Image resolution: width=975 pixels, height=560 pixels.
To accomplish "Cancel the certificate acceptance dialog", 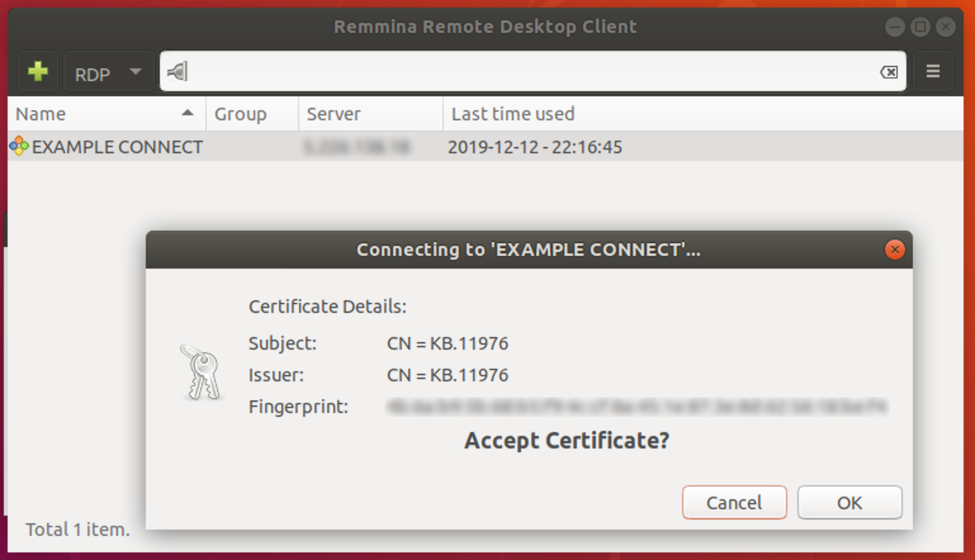I will pos(734,502).
